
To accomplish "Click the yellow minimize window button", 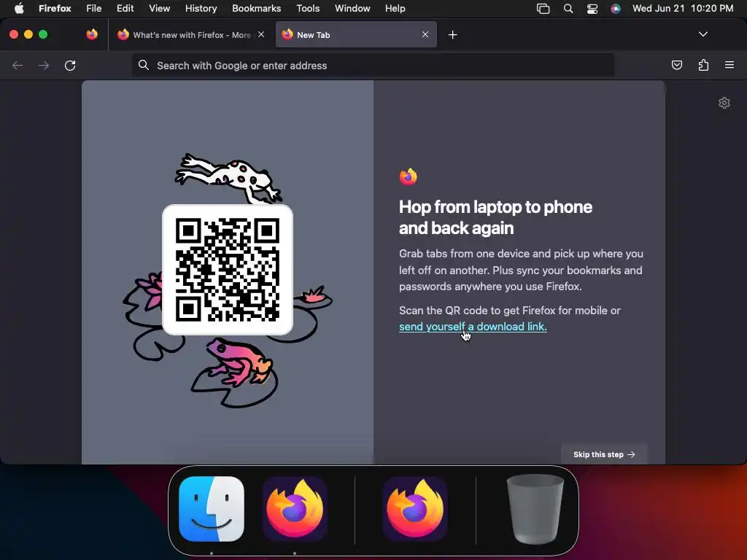I will tap(28, 34).
